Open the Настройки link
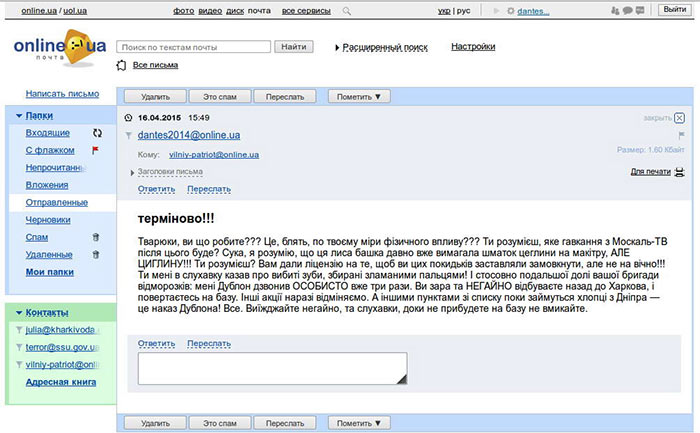700x433 pixels. click(473, 46)
